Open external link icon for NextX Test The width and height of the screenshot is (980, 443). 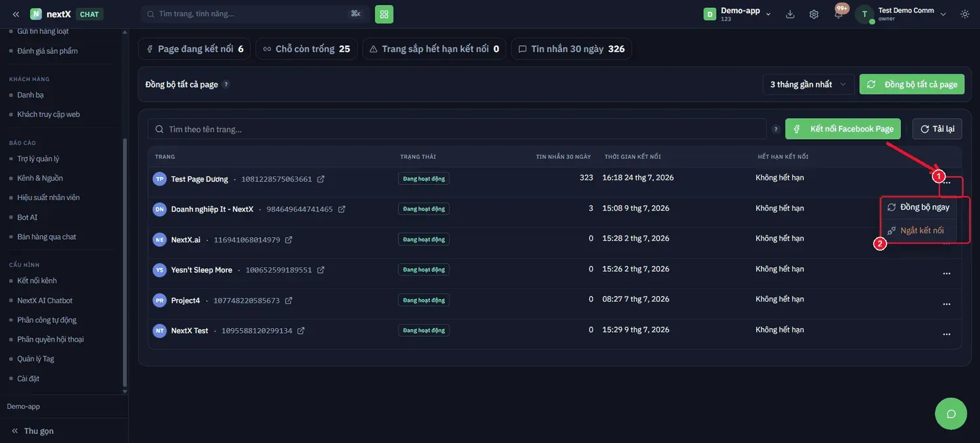301,331
